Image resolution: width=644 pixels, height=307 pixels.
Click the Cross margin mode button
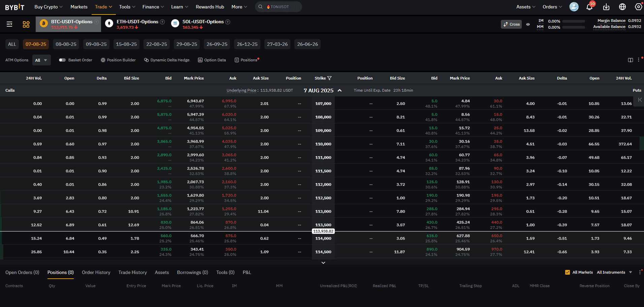(x=511, y=24)
